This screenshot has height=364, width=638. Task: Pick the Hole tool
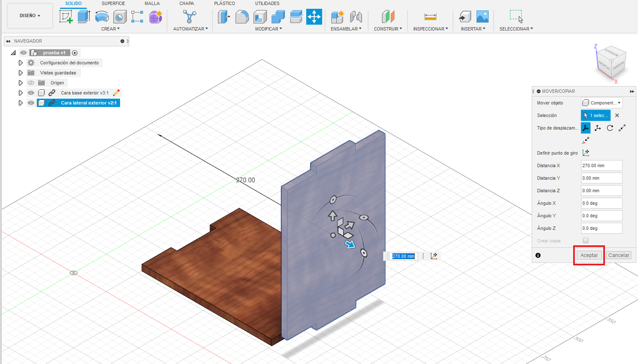[x=120, y=17]
